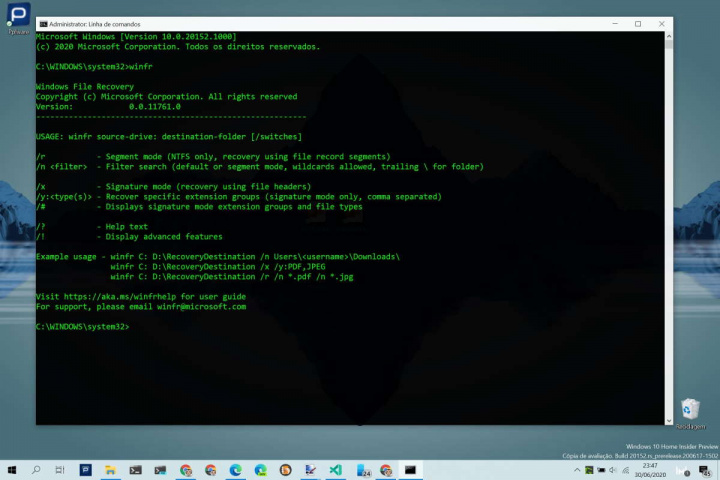Image resolution: width=720 pixels, height=480 pixels.
Task: Open the blue P desktop shortcut icon
Action: click(18, 16)
